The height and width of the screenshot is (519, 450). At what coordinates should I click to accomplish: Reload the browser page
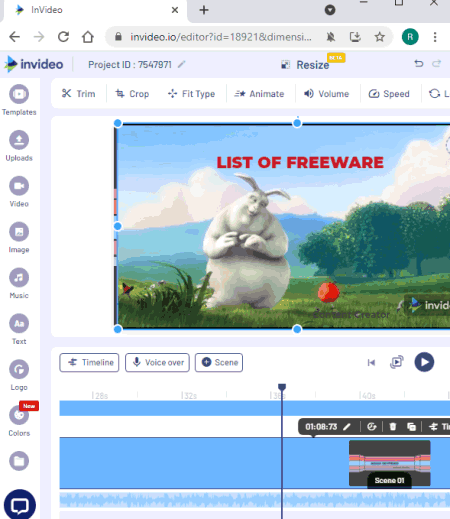tap(63, 37)
